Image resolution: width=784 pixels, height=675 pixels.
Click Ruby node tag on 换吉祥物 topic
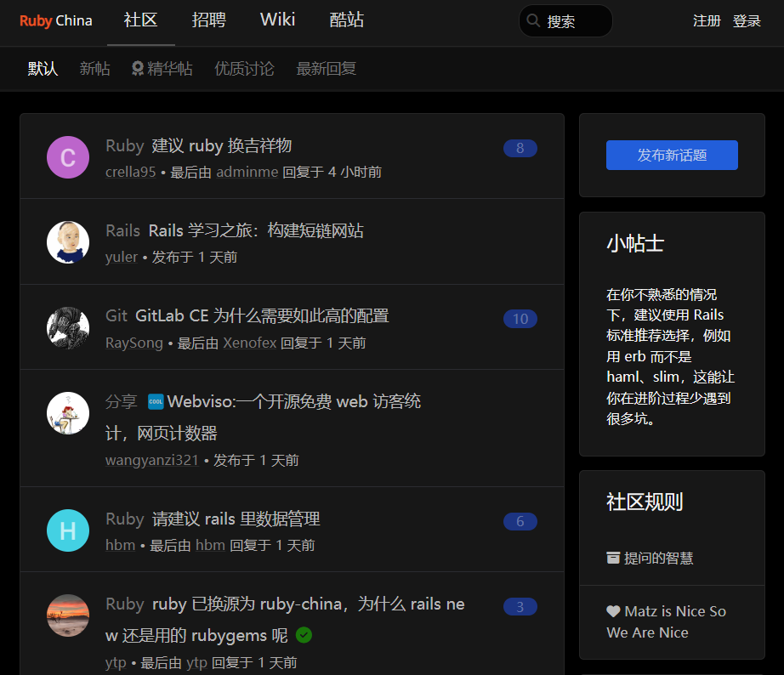point(125,146)
